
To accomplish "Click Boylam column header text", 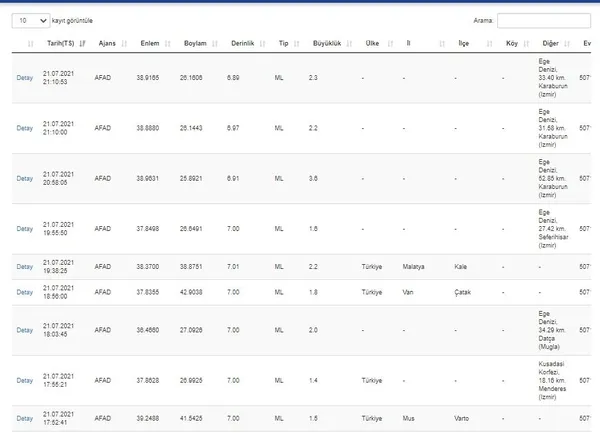I will coord(195,43).
